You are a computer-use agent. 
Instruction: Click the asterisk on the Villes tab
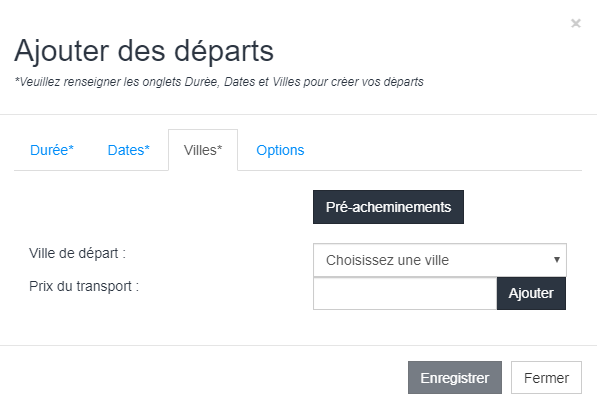[219, 147]
